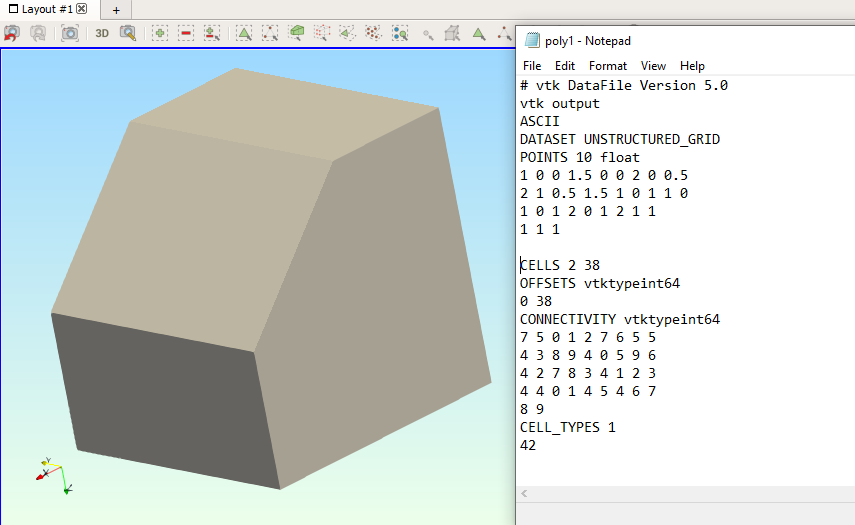Image resolution: width=855 pixels, height=525 pixels.
Task: Pick Select Cells With Polygon tool
Action: pos(347,33)
